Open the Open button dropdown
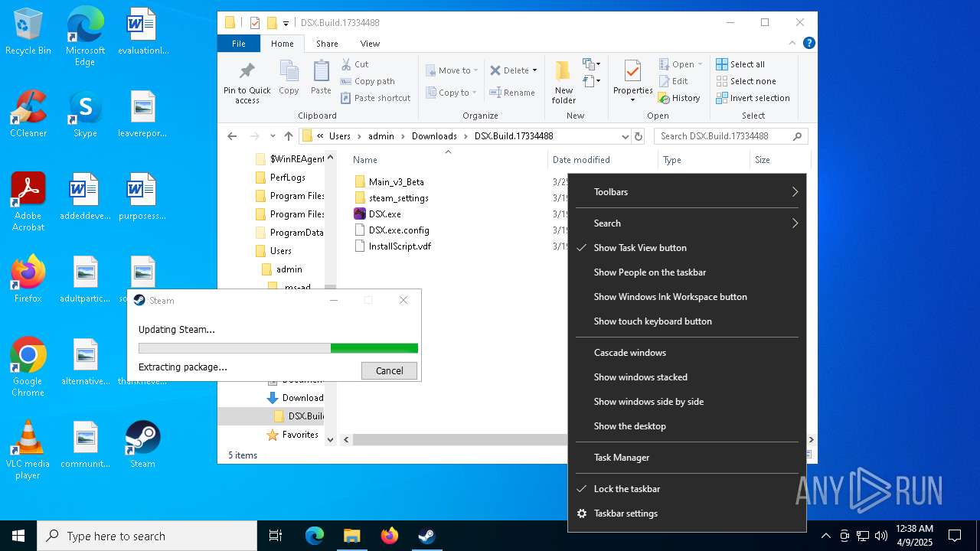 coord(700,64)
